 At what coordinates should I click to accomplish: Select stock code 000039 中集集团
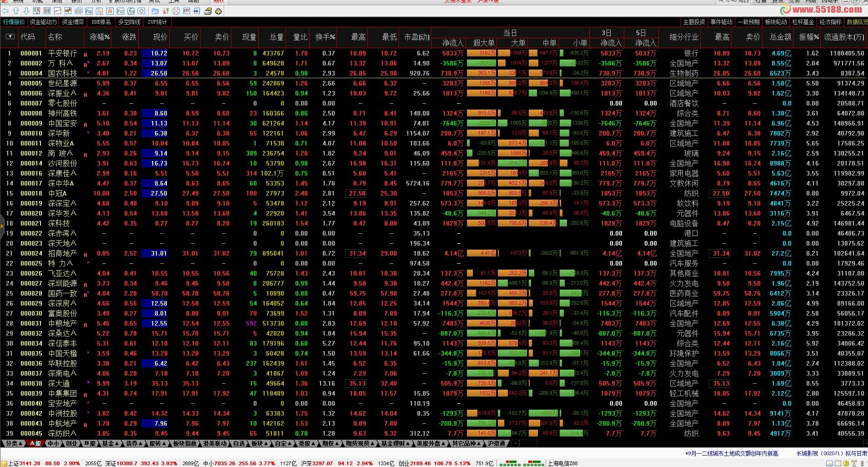tap(31, 393)
